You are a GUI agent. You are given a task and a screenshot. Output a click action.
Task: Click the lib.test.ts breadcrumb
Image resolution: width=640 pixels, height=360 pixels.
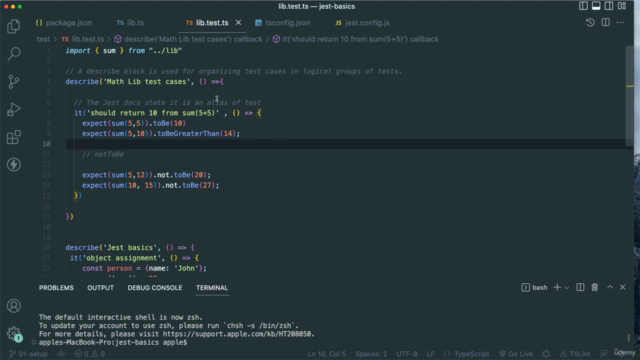click(x=83, y=39)
